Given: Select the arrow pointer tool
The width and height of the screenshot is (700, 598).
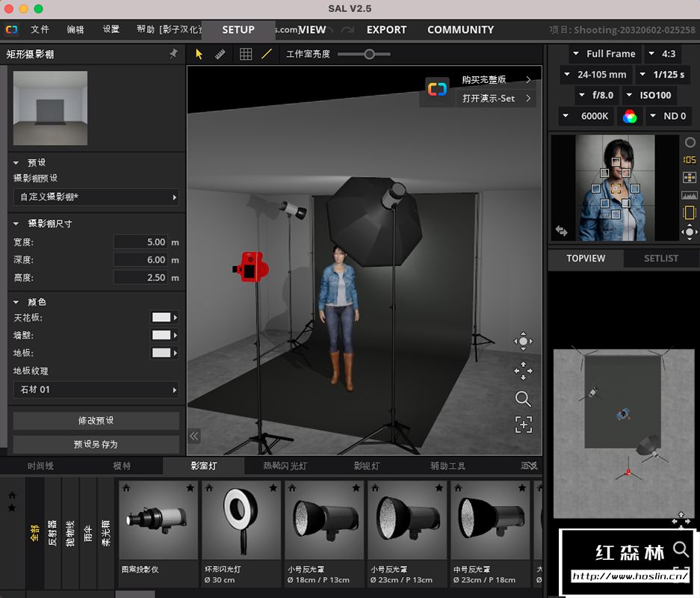Looking at the screenshot, I should [199, 54].
